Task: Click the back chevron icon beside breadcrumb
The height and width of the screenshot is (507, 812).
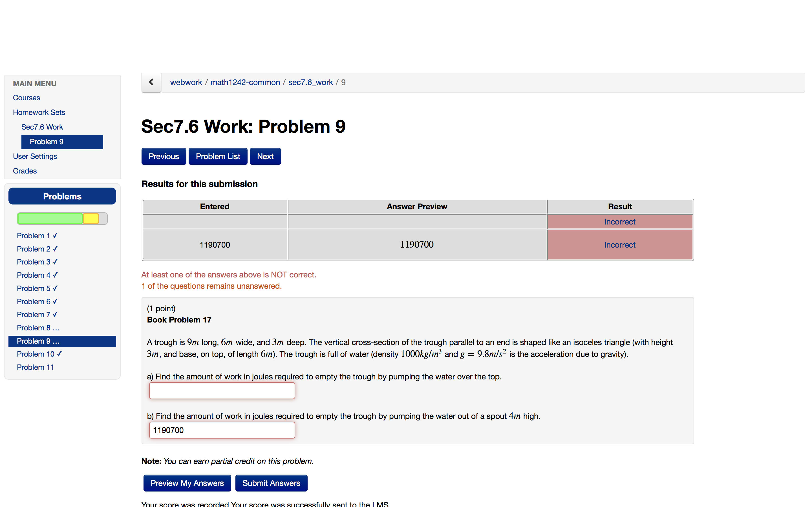Action: click(151, 82)
